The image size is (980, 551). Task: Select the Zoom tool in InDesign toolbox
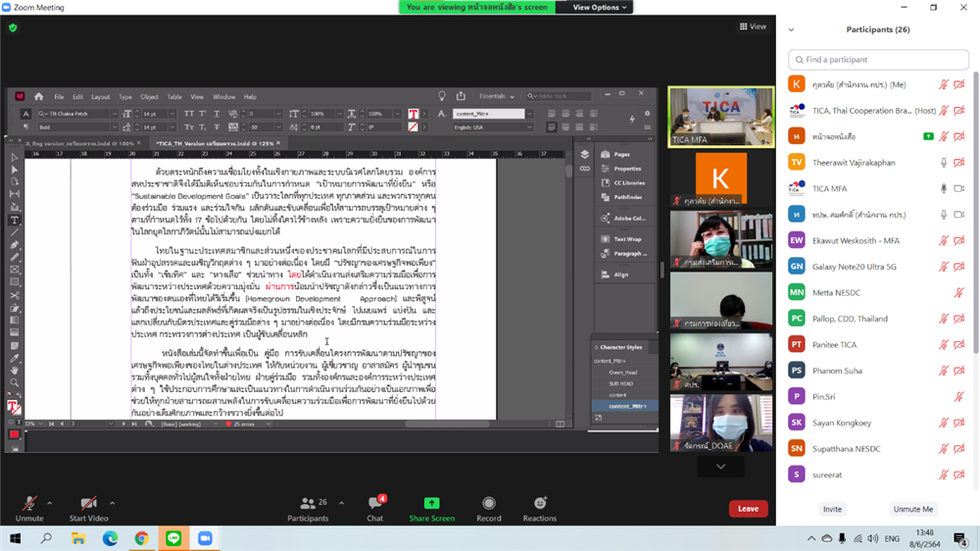pos(15,382)
